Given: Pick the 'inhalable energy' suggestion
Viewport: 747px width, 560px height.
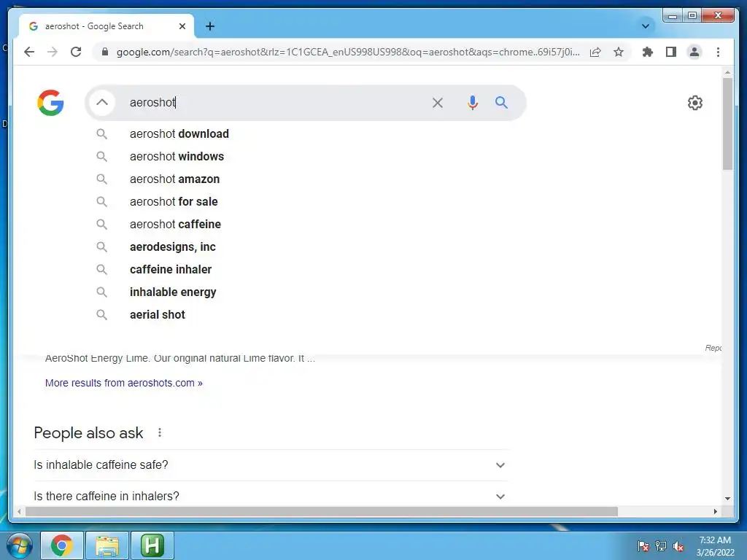Looking at the screenshot, I should point(305,292).
